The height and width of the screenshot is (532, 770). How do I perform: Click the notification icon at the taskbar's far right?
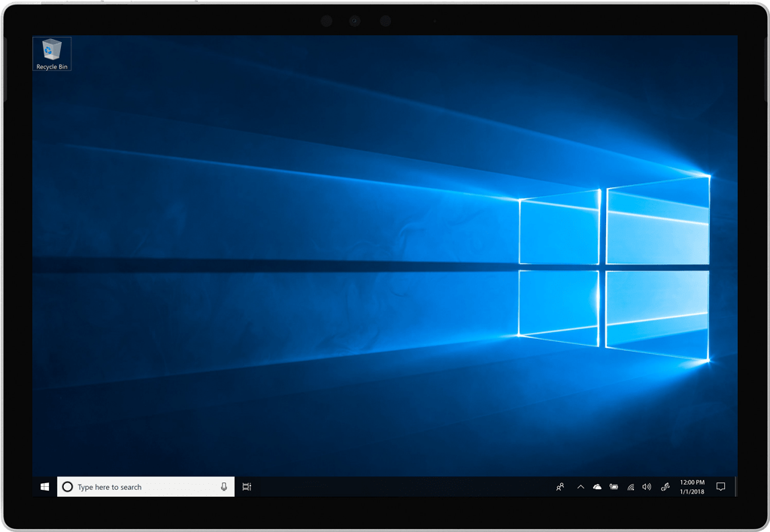click(720, 486)
